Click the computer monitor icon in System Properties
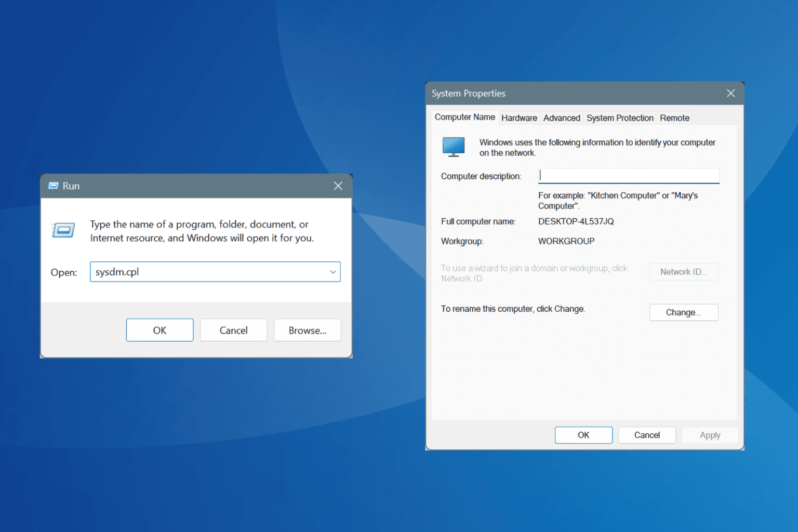The width and height of the screenshot is (798, 532). (454, 147)
